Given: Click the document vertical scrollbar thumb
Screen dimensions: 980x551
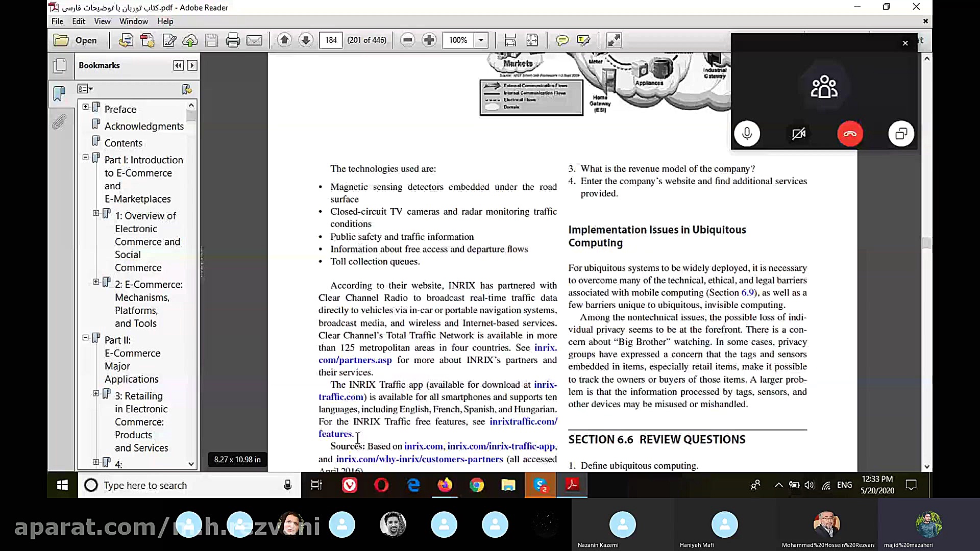Looking at the screenshot, I should (x=927, y=243).
